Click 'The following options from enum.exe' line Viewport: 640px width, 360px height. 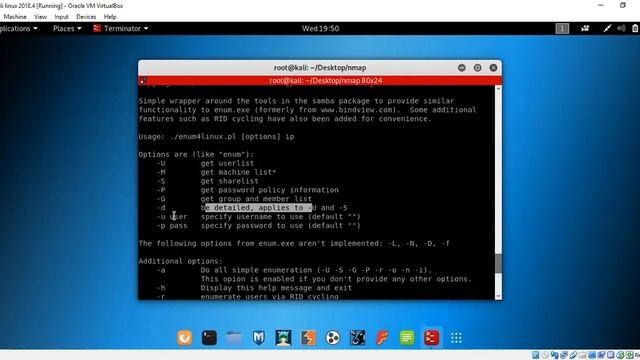pyautogui.click(x=294, y=243)
